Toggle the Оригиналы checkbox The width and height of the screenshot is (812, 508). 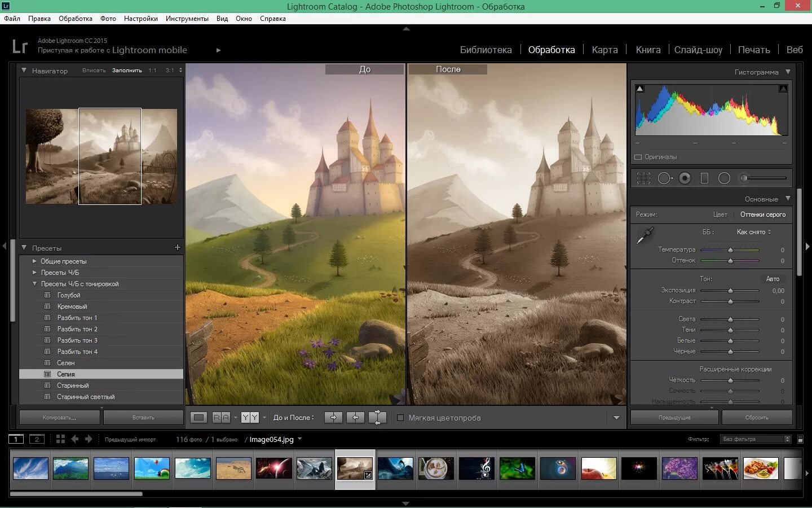click(638, 157)
